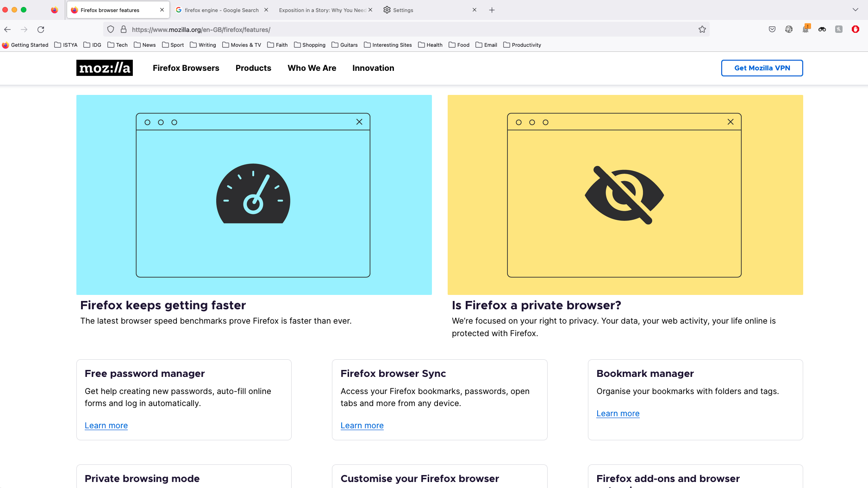Reload the page with refresh icon

(x=41, y=30)
